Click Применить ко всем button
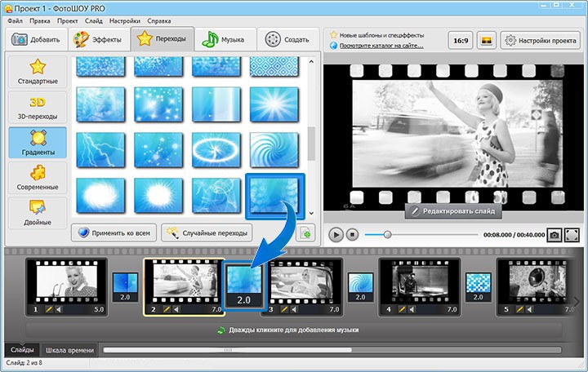This screenshot has width=588, height=372. pos(114,233)
